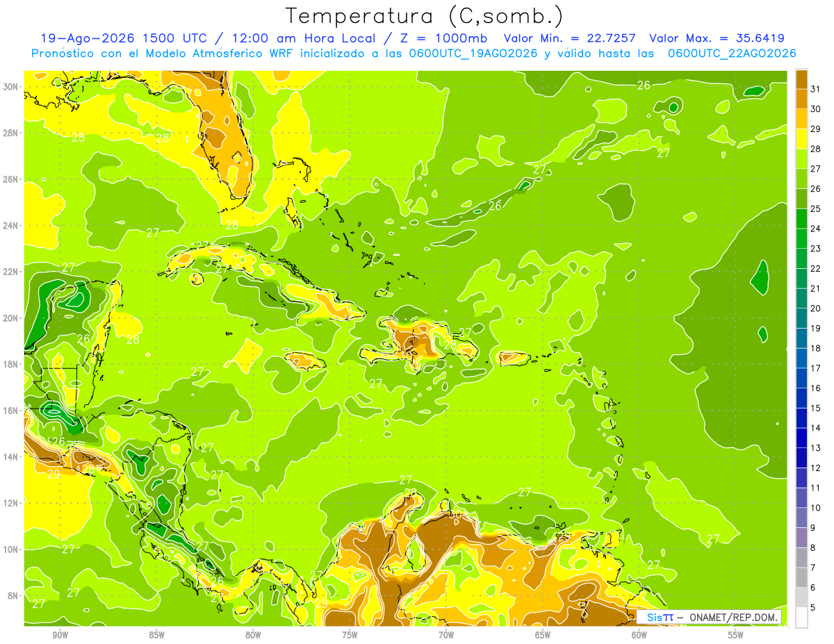Click the color legend label 20
Image resolution: width=834 pixels, height=644 pixels.
[816, 308]
